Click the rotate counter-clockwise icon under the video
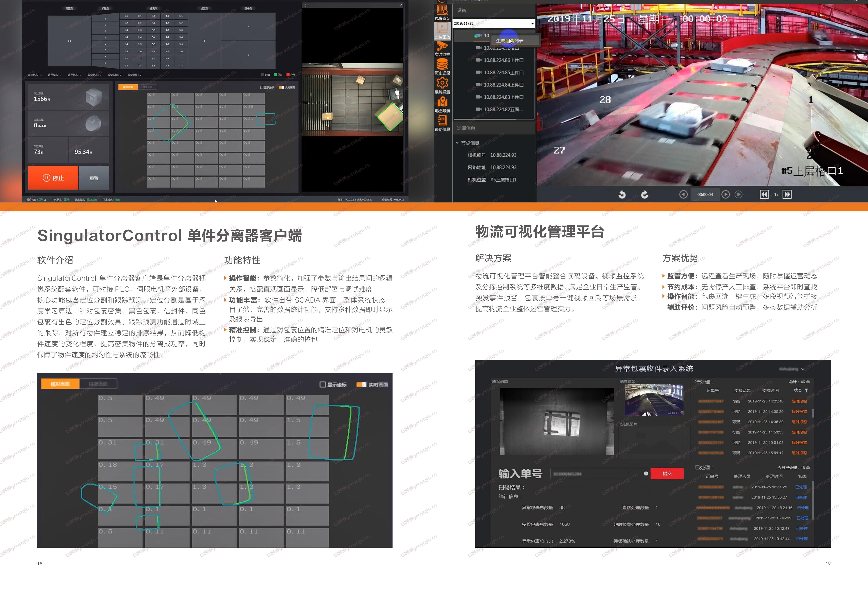Image resolution: width=868 pixels, height=589 pixels. 622,194
